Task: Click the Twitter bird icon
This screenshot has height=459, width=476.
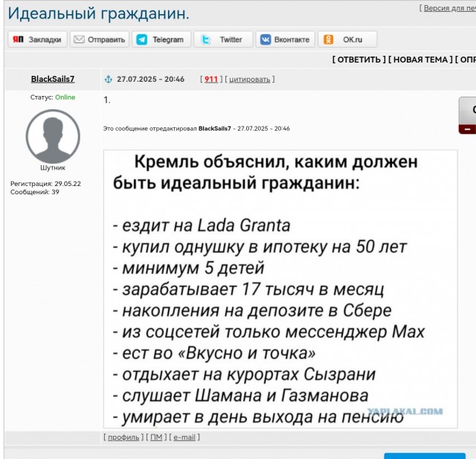Action: click(206, 39)
